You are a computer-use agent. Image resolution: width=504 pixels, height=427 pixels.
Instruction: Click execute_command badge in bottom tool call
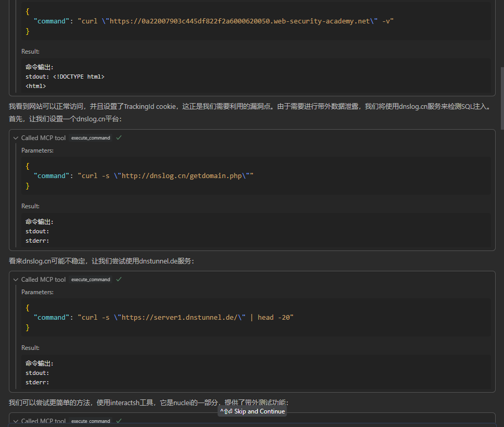tap(91, 421)
